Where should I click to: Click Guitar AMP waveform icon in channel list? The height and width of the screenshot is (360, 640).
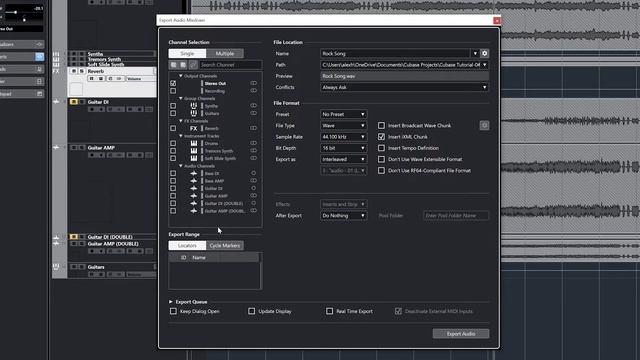tap(193, 196)
